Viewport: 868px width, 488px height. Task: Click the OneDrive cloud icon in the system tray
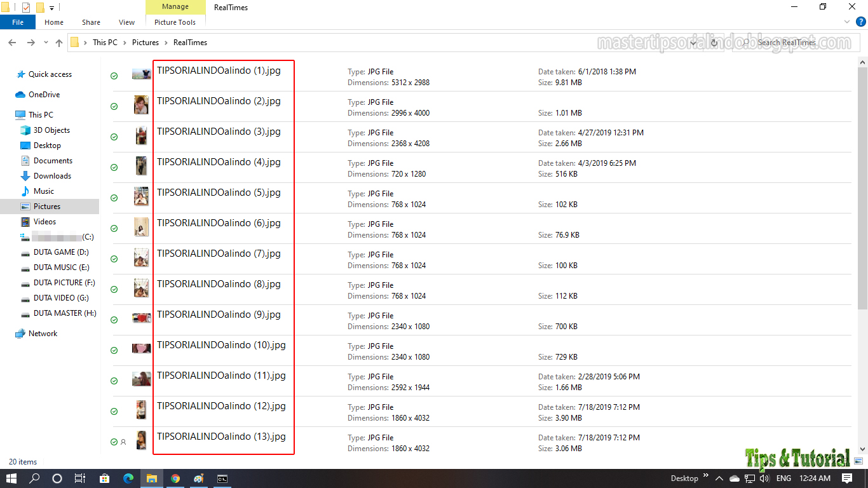point(735,478)
